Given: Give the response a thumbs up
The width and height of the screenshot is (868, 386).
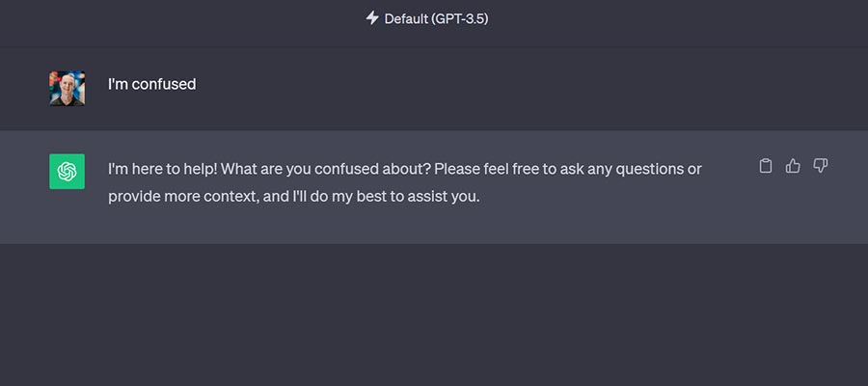Looking at the screenshot, I should click(793, 166).
